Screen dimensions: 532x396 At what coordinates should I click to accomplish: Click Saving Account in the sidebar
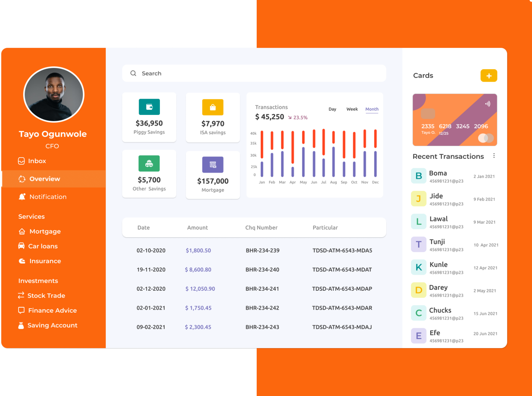(53, 325)
